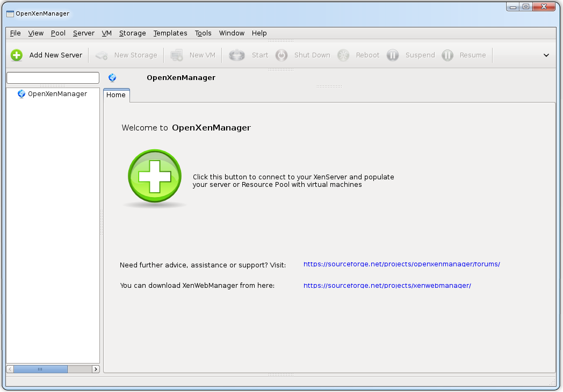The width and height of the screenshot is (563, 392).
Task: Click the New VM toolbar icon
Action: point(177,55)
